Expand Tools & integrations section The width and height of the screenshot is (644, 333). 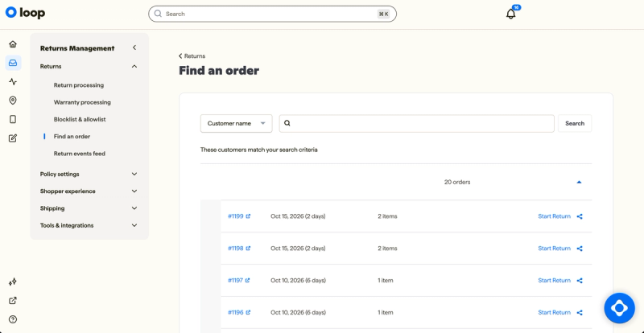pyautogui.click(x=134, y=225)
